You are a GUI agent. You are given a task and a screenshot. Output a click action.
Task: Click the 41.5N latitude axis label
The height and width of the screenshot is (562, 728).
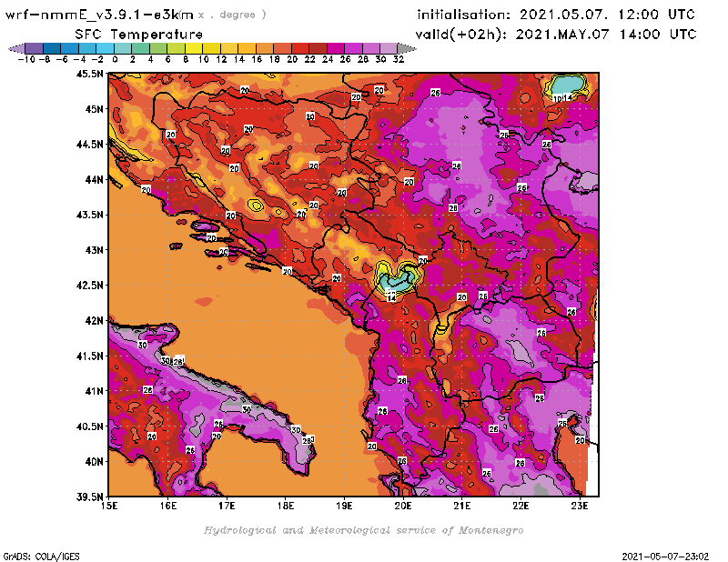[89, 356]
